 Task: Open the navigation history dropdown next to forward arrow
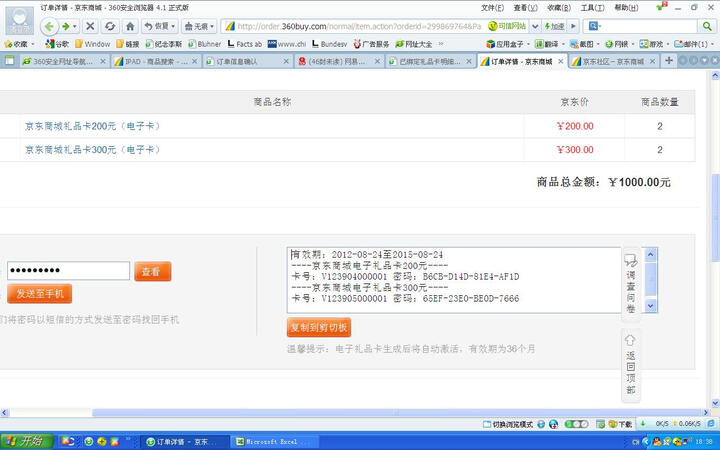pos(74,26)
